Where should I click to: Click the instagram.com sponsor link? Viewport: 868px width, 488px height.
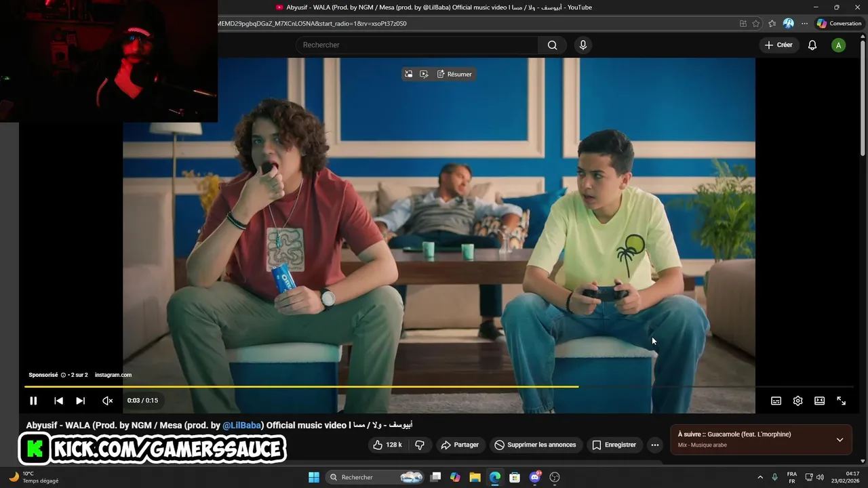(x=113, y=375)
